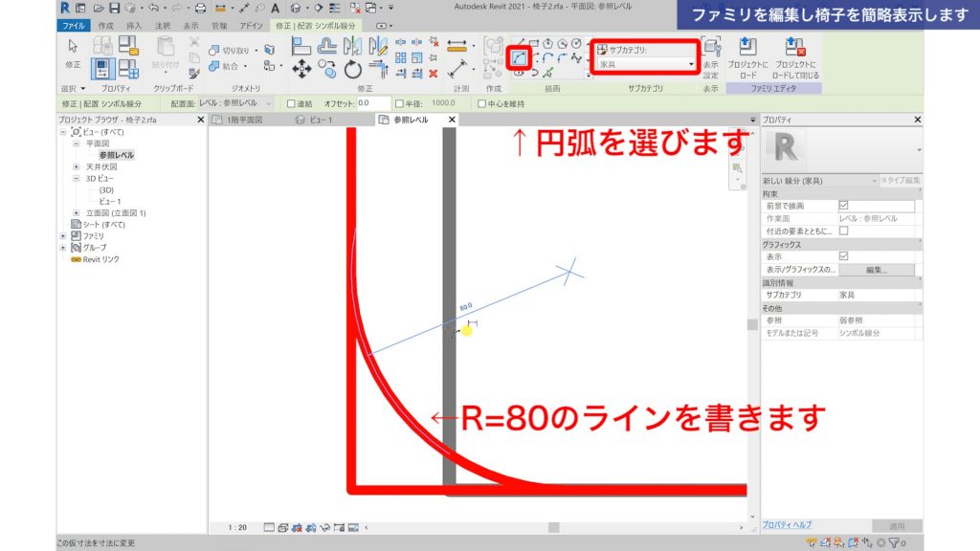Image resolution: width=980 pixels, height=551 pixels.
Task: Select the arc tool in the Draw panel
Action: click(x=519, y=59)
